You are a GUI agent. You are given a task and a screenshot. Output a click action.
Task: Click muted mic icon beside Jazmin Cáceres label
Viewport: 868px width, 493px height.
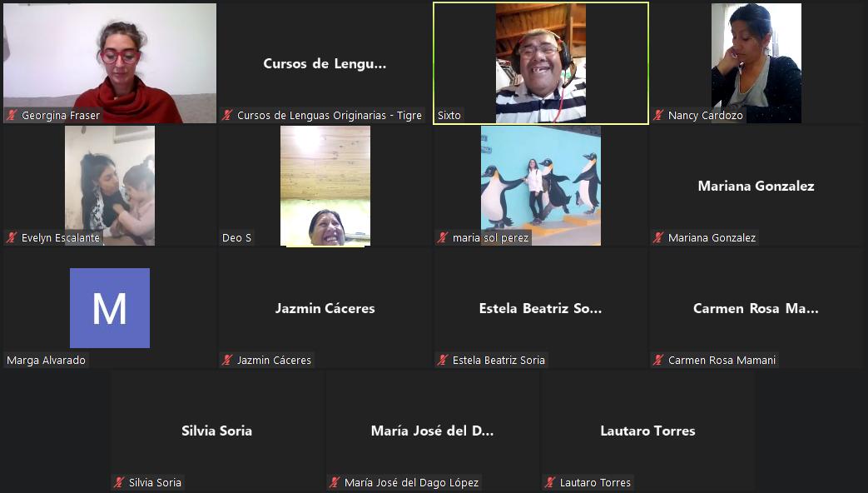coord(227,361)
